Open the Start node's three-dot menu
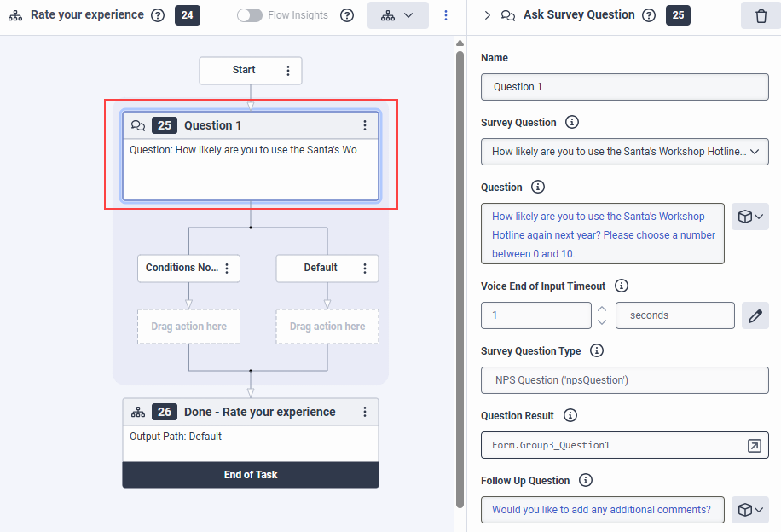Viewport: 781px width, 532px height. click(x=288, y=71)
